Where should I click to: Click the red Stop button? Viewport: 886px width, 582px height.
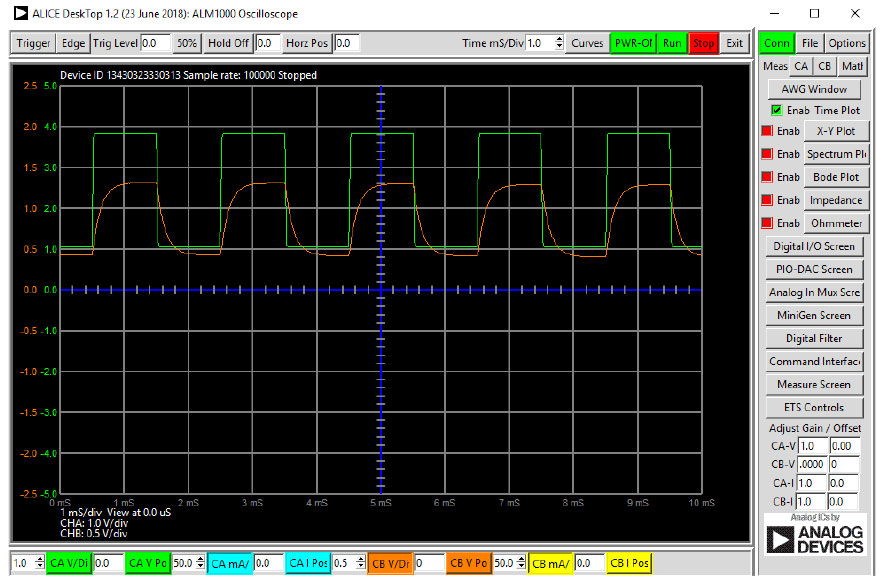703,44
